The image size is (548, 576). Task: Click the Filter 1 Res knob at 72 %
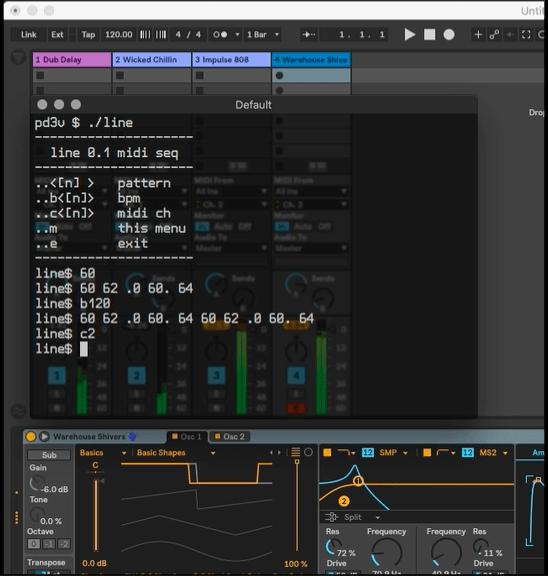[333, 547]
